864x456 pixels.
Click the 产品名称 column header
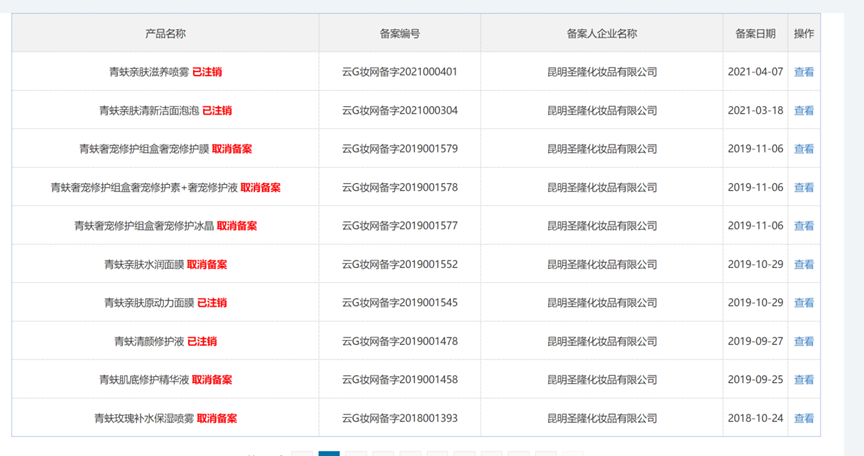(x=165, y=34)
